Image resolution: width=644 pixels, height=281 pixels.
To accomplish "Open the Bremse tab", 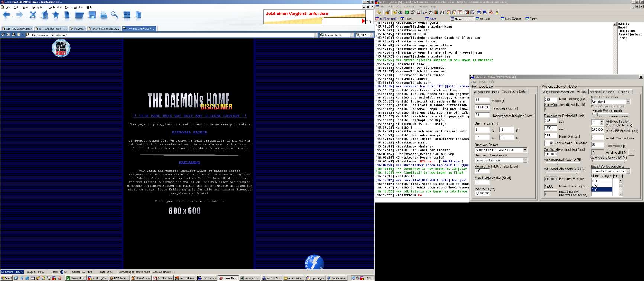I will [595, 92].
